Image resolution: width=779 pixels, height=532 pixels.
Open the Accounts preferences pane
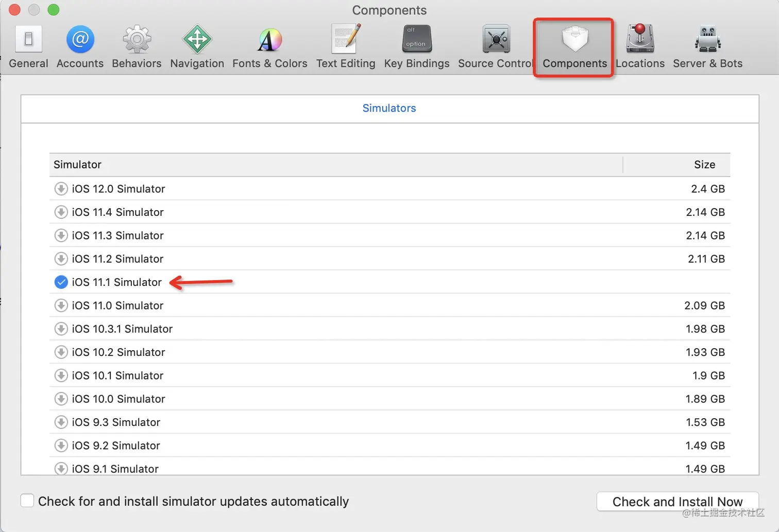tap(80, 47)
